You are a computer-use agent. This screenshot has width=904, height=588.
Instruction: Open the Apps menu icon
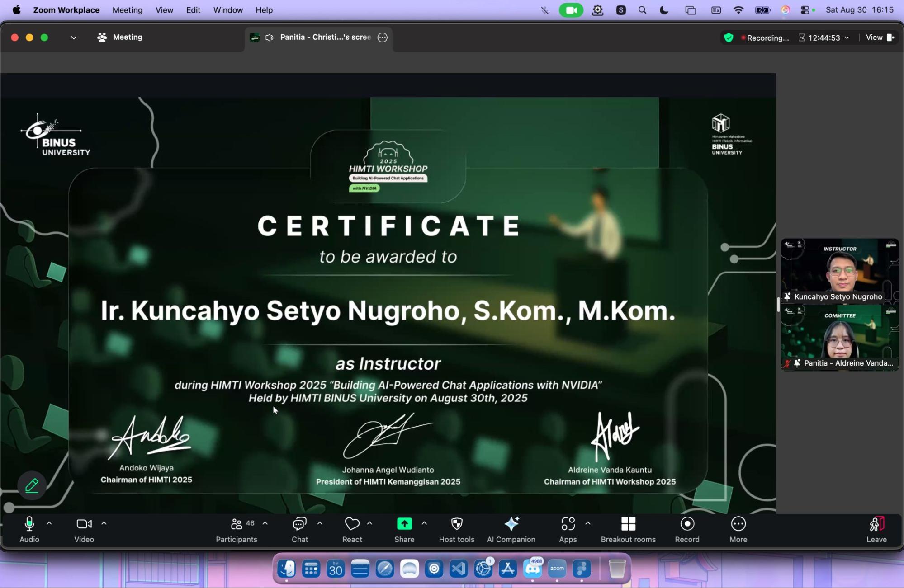point(568,524)
